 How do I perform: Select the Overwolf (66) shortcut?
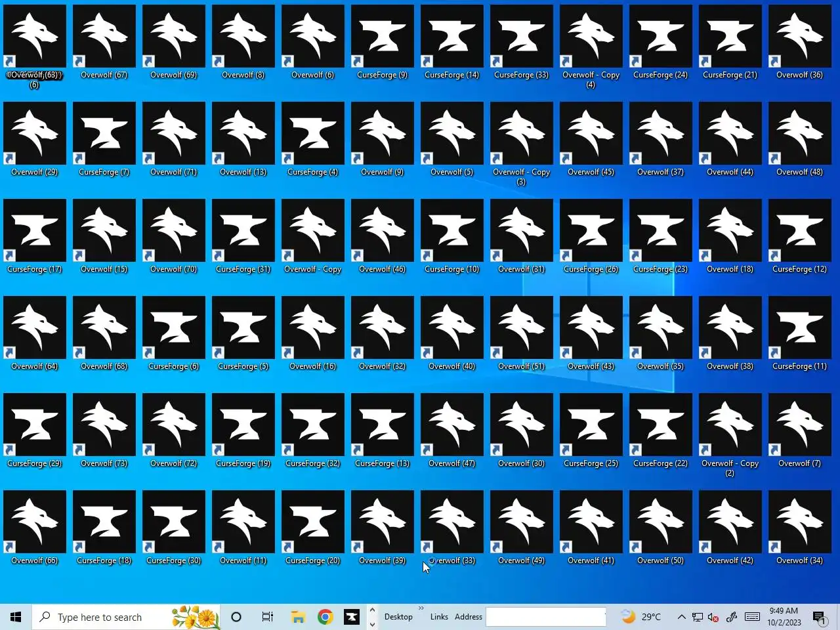coord(35,528)
